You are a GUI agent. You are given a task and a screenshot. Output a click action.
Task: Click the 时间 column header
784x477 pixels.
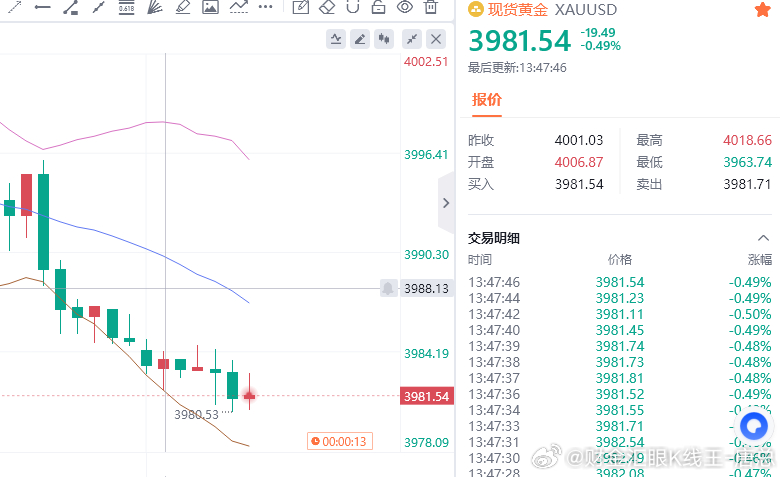pyautogui.click(x=480, y=260)
